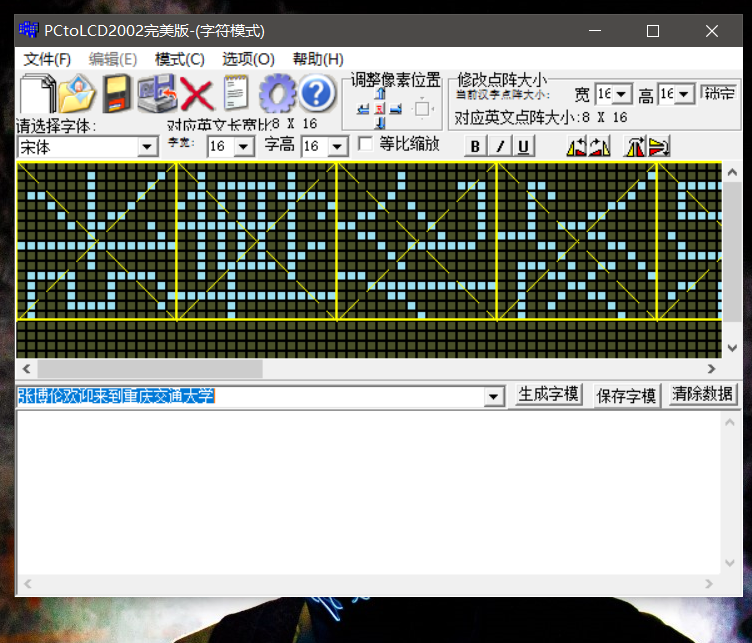This screenshot has height=643, width=752.
Task: Expand the 高 matrix height dropdown
Action: 684,94
